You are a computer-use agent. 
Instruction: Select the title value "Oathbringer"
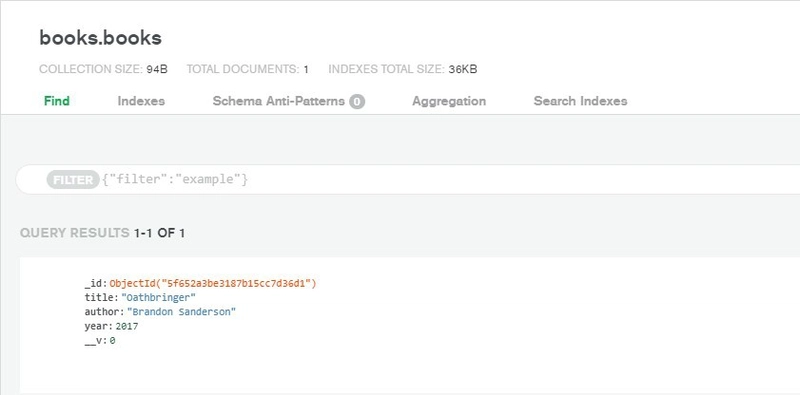pos(158,298)
